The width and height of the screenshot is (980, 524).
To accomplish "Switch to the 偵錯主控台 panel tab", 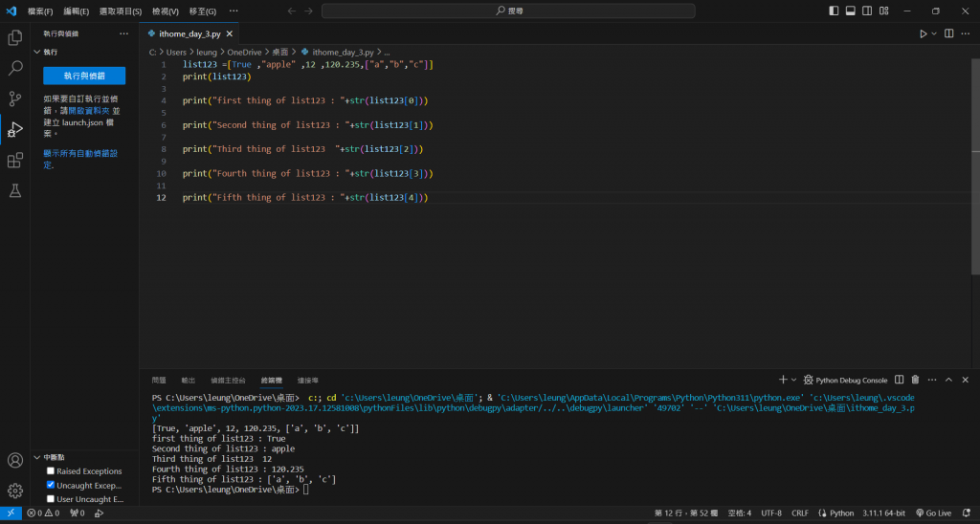I will coord(228,380).
